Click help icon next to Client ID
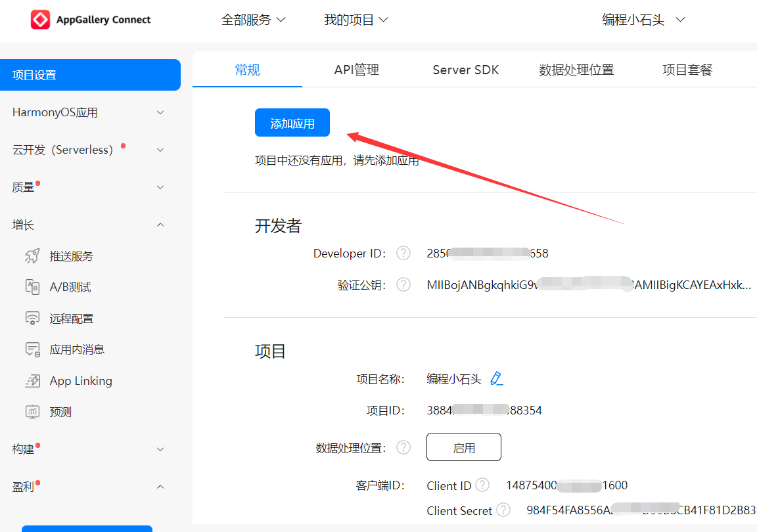The height and width of the screenshot is (532, 757). [x=482, y=485]
